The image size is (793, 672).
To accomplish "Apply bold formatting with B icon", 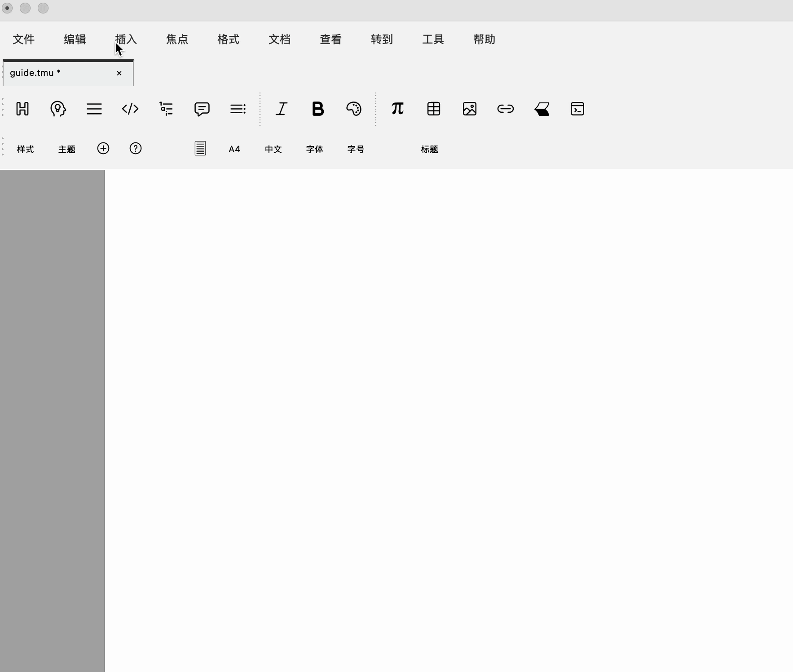I will (318, 109).
